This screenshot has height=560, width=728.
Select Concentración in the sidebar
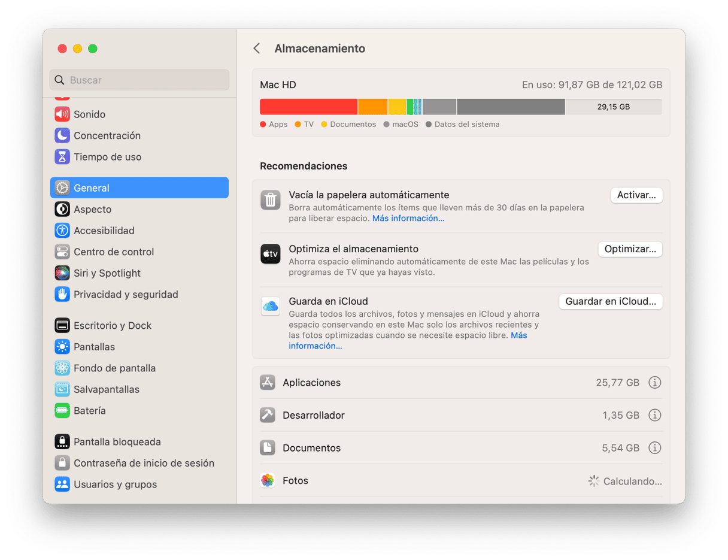coord(139,135)
